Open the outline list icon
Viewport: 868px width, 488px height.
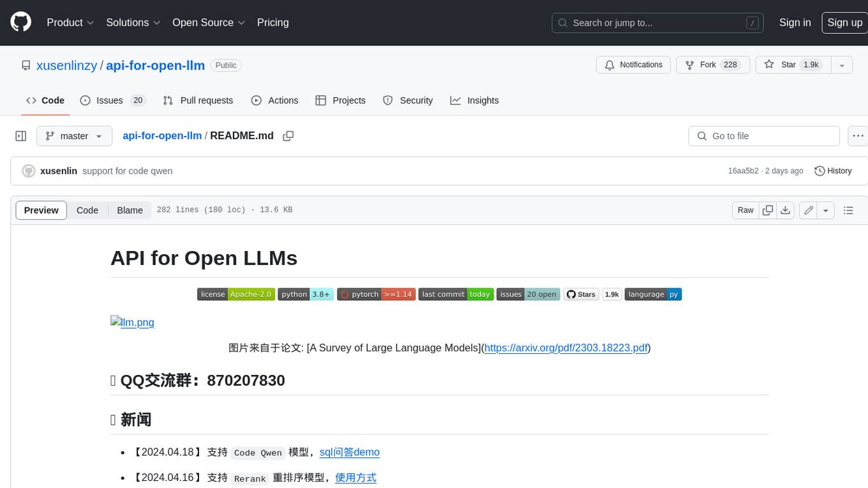pyautogui.click(x=848, y=210)
